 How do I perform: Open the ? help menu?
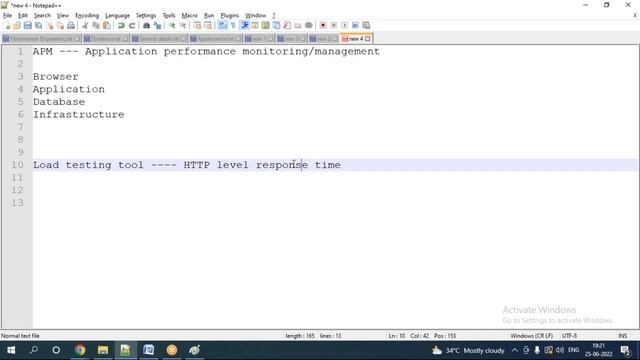click(x=274, y=16)
